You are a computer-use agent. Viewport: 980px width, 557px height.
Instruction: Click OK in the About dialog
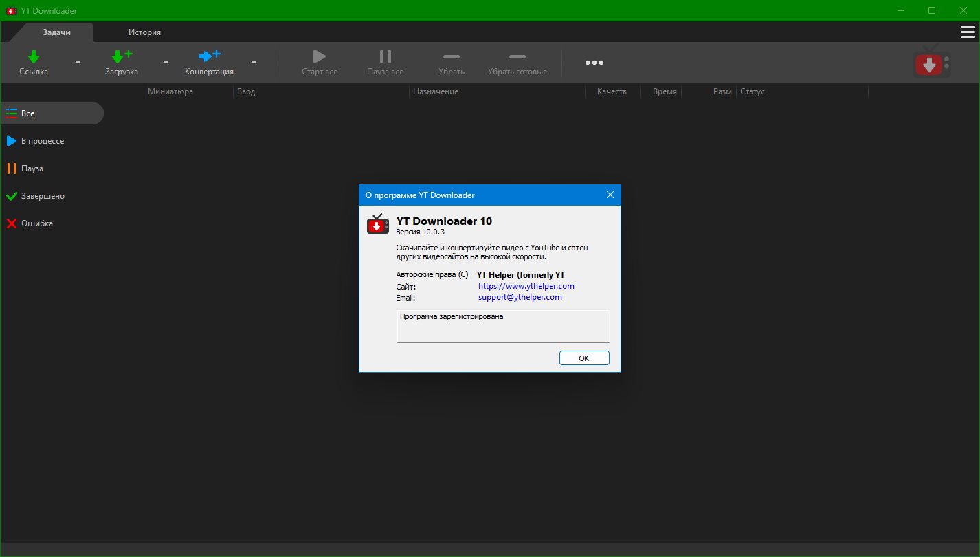click(x=583, y=358)
